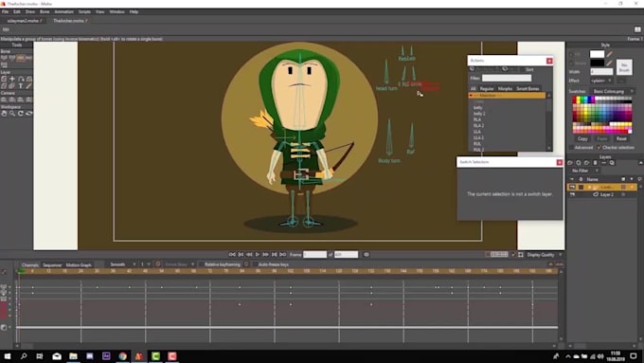Close the Actions window

[549, 61]
